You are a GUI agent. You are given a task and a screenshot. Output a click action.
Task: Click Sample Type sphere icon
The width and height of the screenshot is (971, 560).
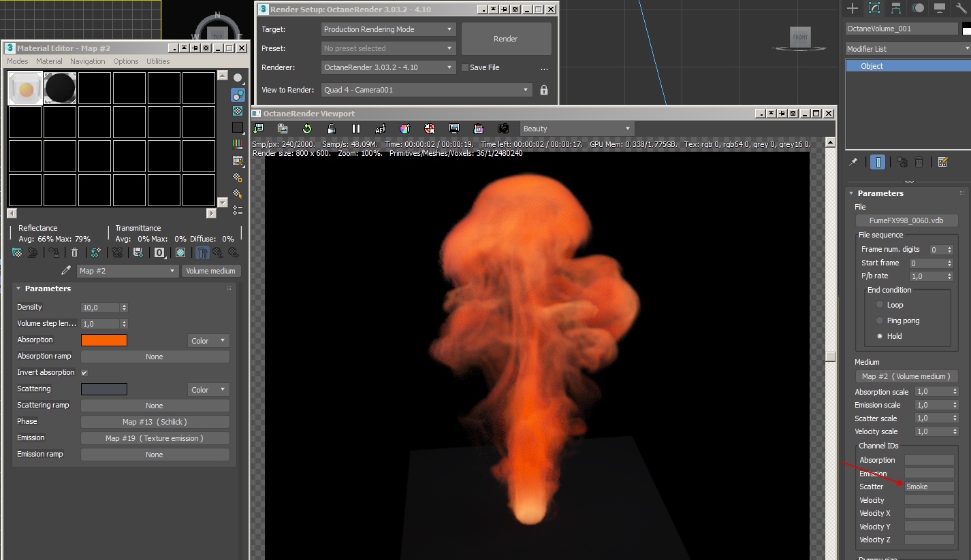tap(238, 78)
